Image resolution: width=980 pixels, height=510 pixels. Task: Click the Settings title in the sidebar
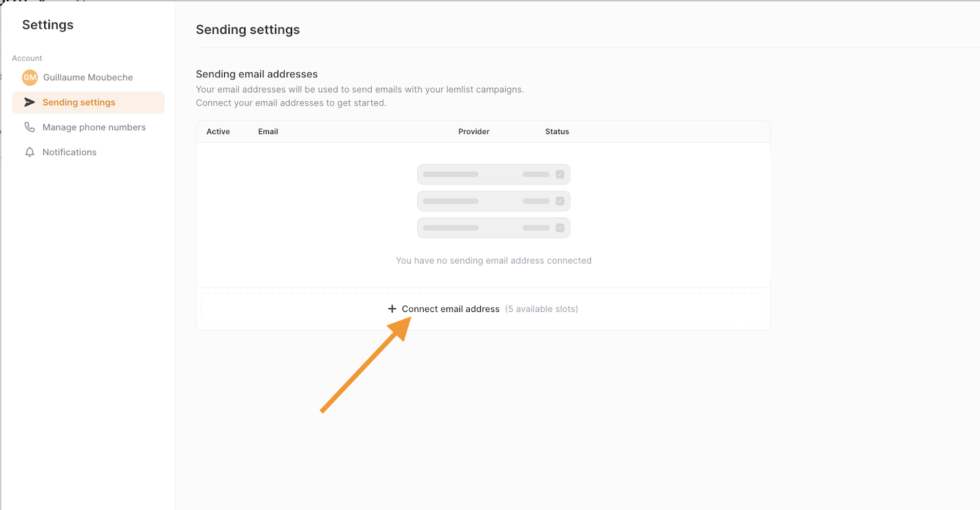point(48,25)
